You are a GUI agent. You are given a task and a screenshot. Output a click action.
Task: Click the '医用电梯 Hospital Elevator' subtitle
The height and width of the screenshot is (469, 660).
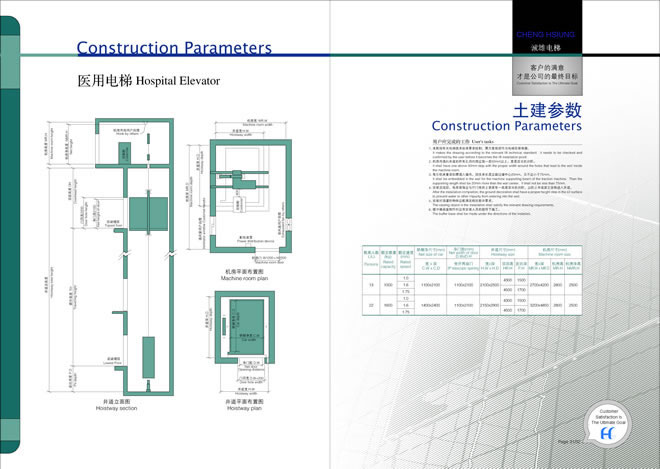click(x=149, y=80)
